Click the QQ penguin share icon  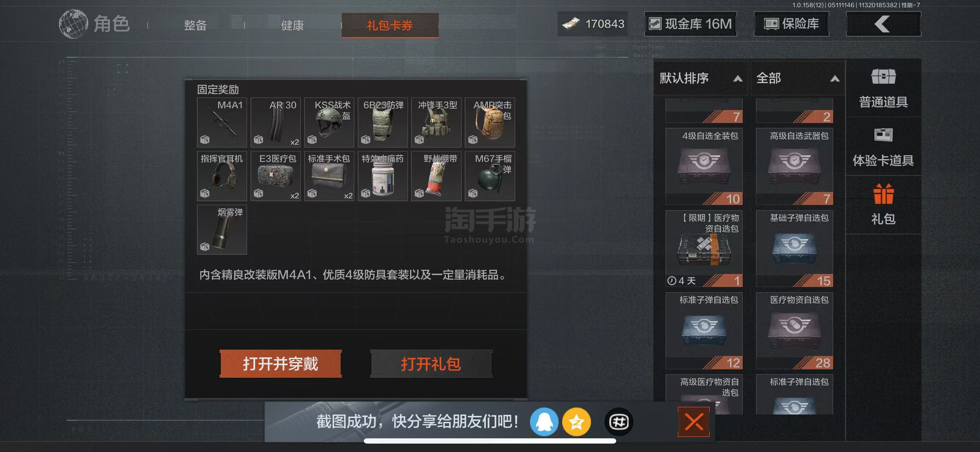(544, 422)
